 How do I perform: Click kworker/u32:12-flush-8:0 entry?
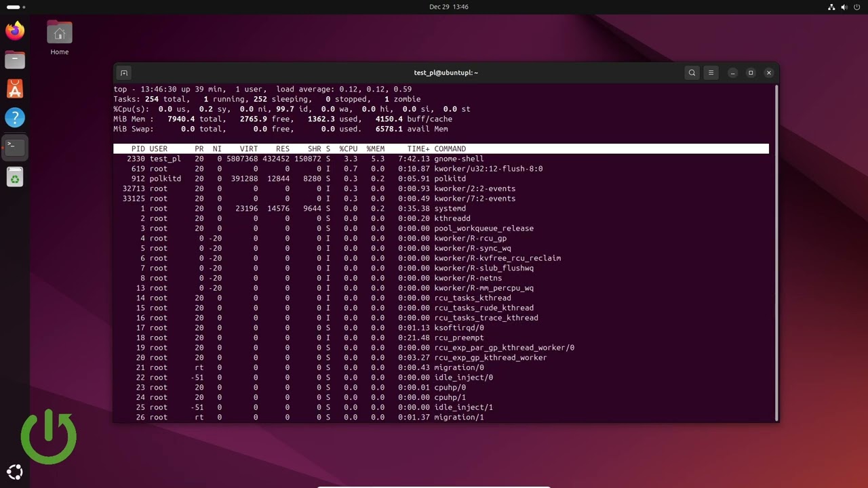coord(488,169)
